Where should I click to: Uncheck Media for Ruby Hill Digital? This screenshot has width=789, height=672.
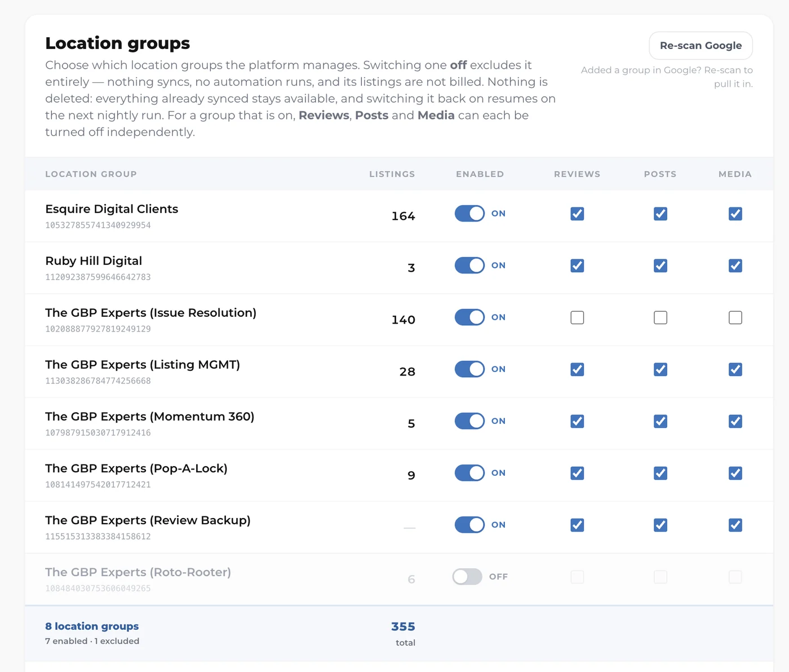(x=735, y=266)
